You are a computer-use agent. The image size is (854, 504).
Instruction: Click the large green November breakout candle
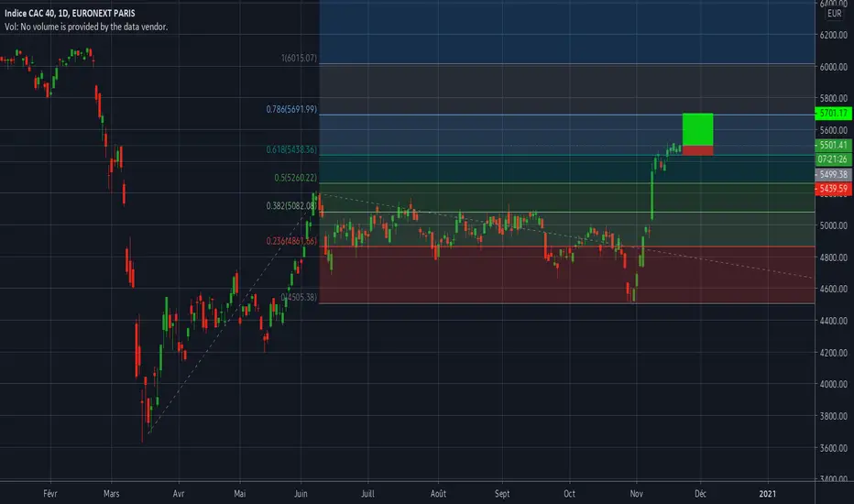[x=651, y=196]
